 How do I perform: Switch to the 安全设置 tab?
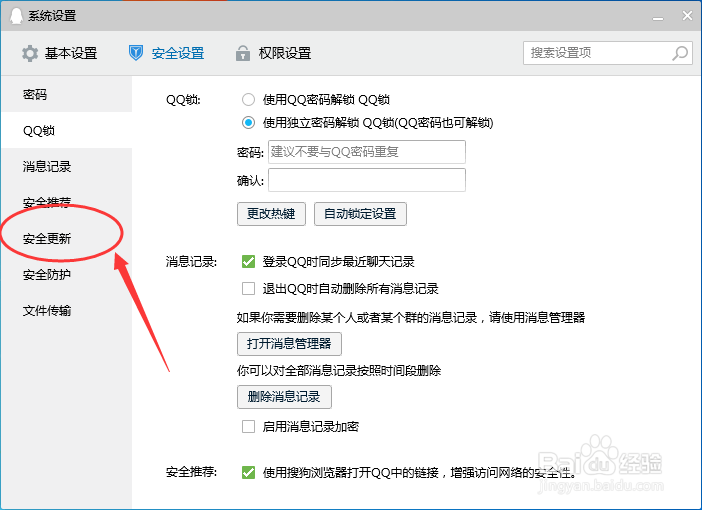tap(167, 53)
